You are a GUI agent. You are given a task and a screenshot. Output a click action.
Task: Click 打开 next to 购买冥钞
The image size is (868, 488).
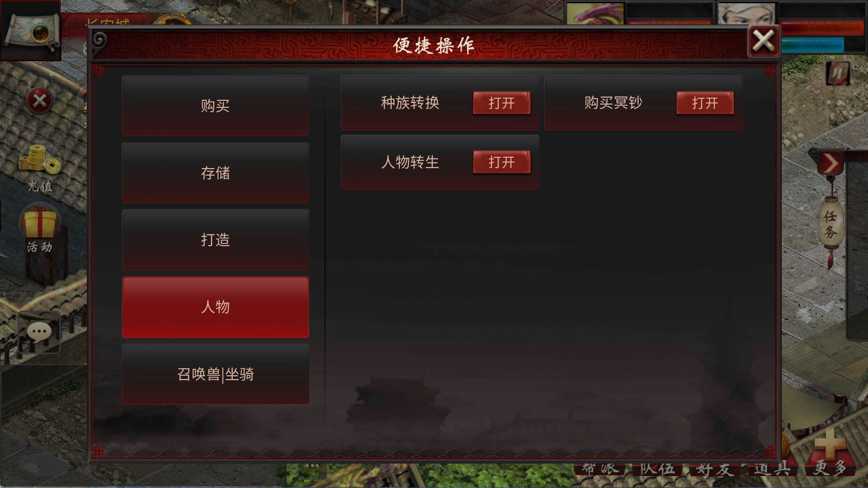click(x=705, y=103)
